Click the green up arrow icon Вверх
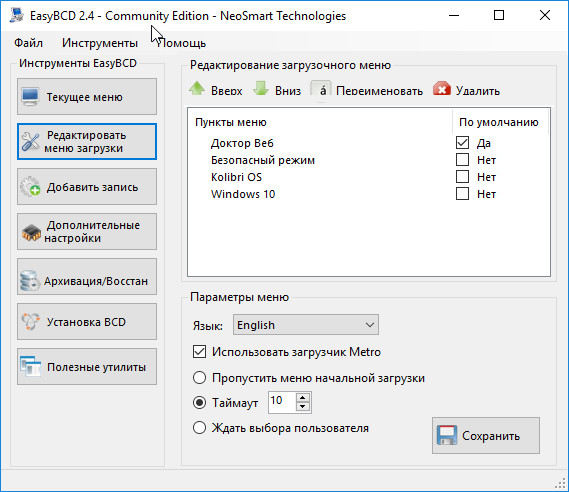 click(x=197, y=89)
